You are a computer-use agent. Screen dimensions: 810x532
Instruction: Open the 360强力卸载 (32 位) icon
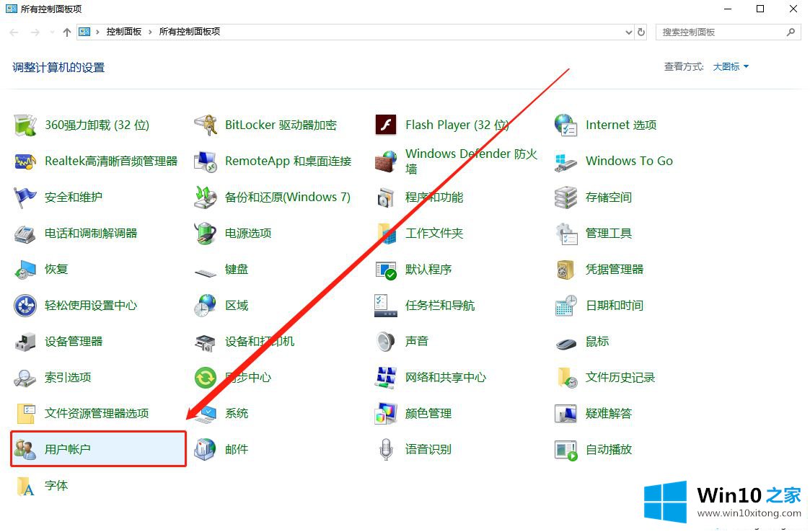click(x=25, y=125)
